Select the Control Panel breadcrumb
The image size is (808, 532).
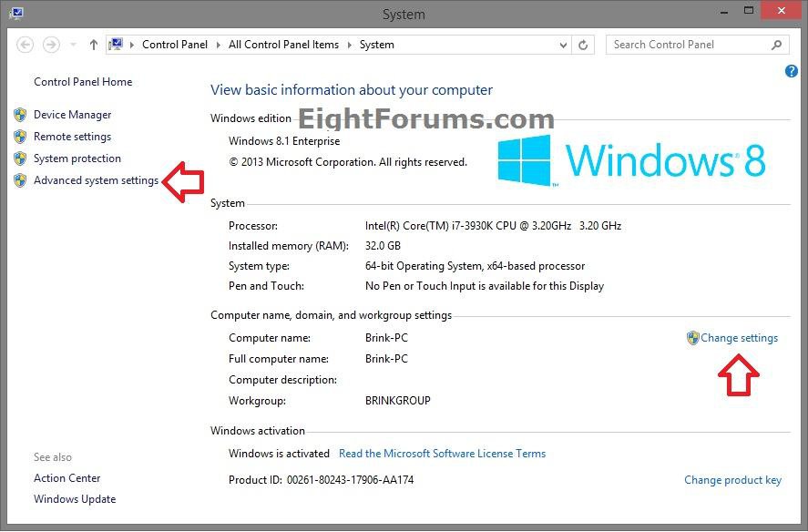coord(175,45)
